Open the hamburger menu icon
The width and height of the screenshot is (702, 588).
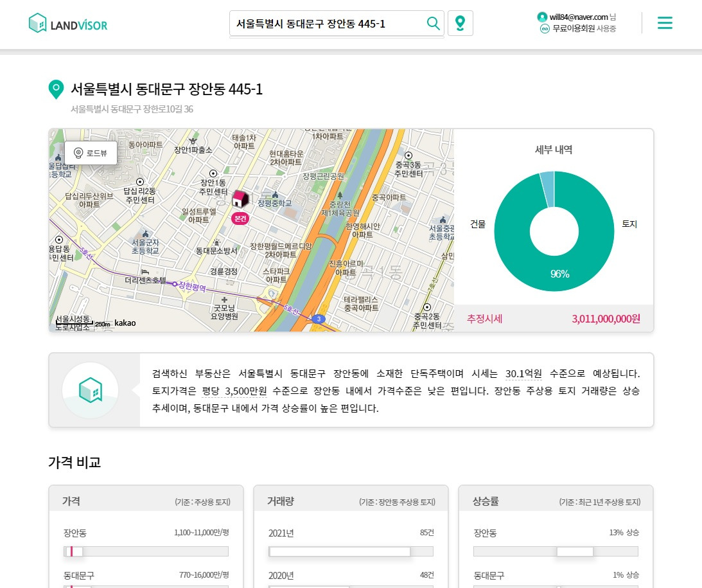pyautogui.click(x=665, y=22)
